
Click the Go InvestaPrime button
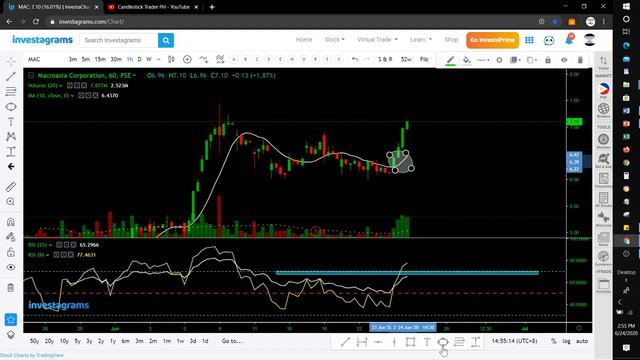tap(492, 40)
